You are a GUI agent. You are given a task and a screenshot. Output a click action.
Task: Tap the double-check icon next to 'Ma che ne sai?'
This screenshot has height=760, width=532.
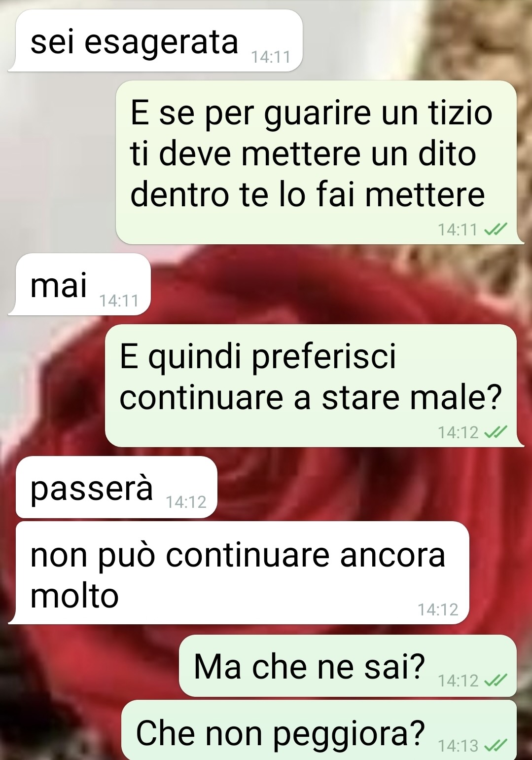(x=496, y=681)
